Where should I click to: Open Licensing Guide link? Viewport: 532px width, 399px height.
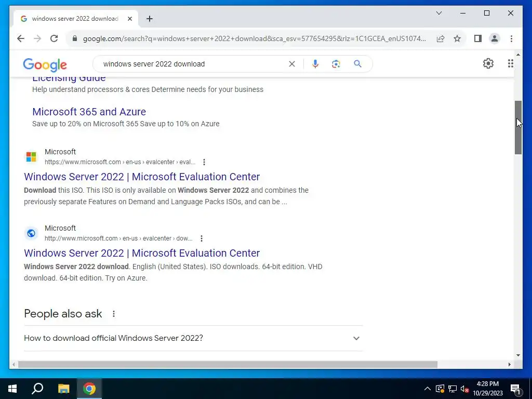pyautogui.click(x=69, y=79)
